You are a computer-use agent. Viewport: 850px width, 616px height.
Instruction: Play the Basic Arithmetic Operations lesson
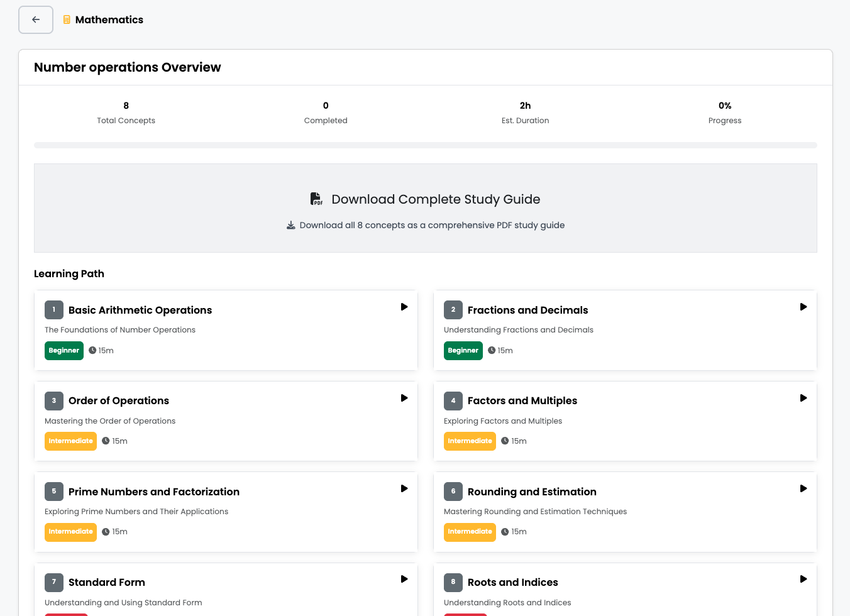[x=404, y=307]
